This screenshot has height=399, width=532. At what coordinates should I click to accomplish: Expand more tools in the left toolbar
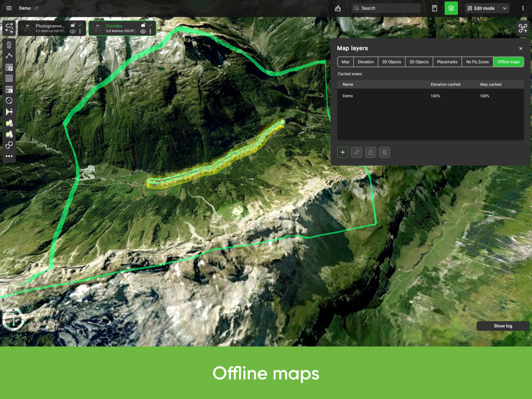pyautogui.click(x=9, y=156)
